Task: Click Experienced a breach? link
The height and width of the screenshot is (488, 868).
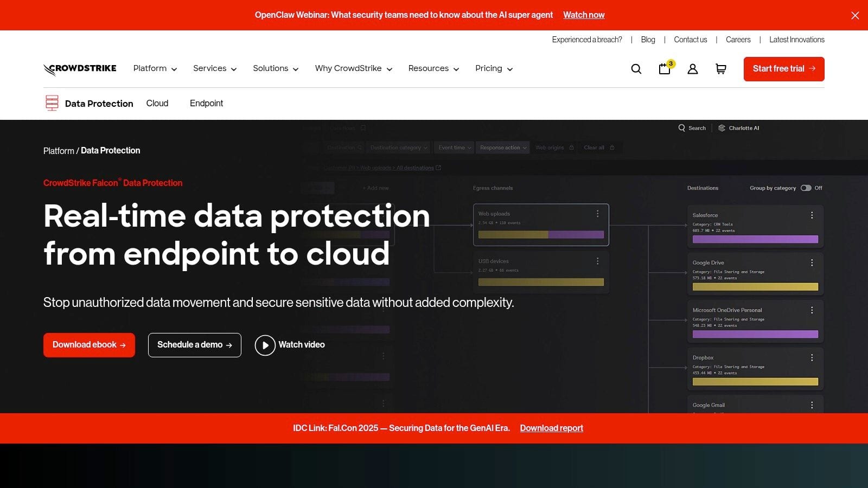Action: [587, 40]
